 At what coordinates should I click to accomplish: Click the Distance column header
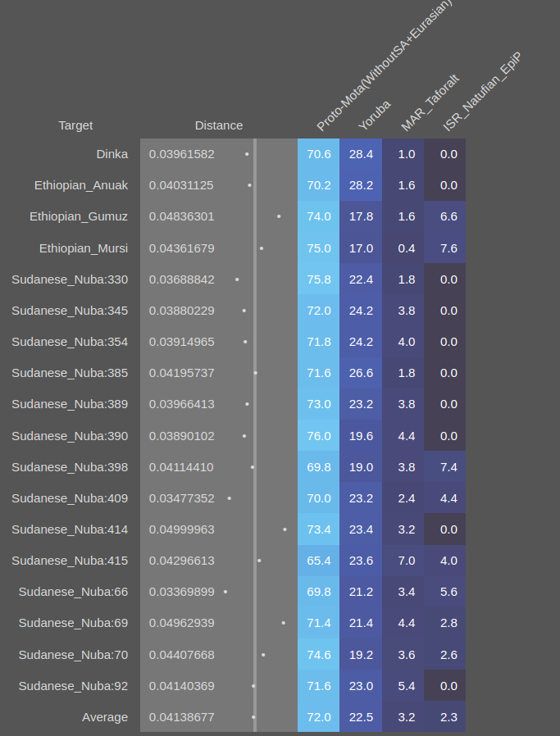tap(219, 125)
